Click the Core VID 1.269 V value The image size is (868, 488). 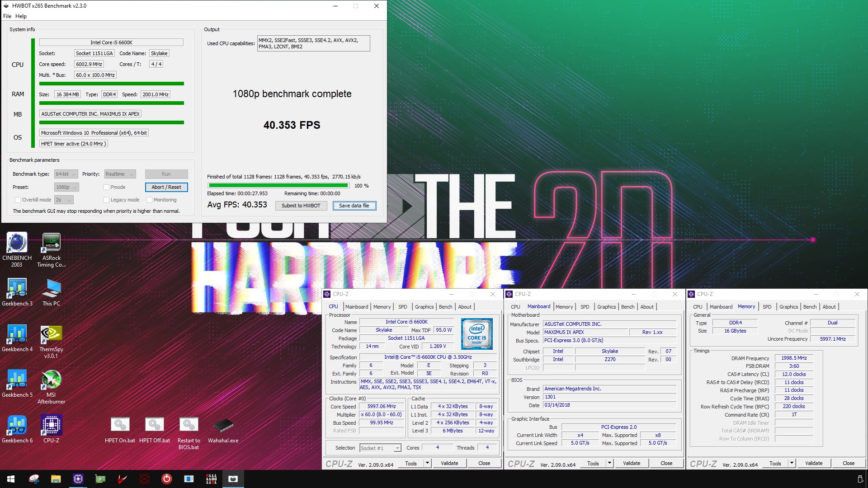pos(438,347)
